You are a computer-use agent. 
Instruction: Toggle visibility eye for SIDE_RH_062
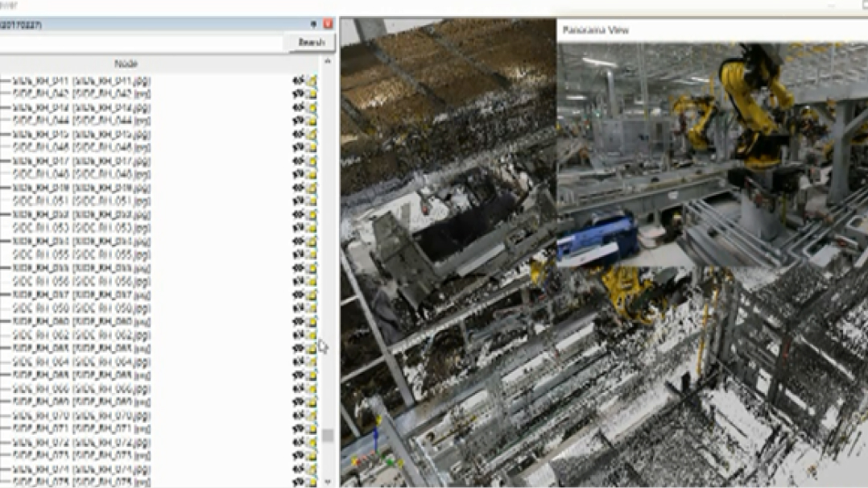(297, 335)
